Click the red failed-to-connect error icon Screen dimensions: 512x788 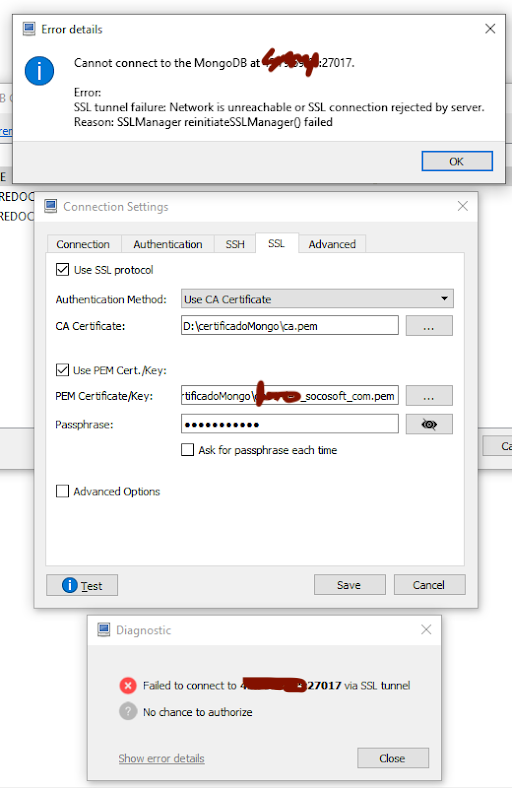pos(128,685)
